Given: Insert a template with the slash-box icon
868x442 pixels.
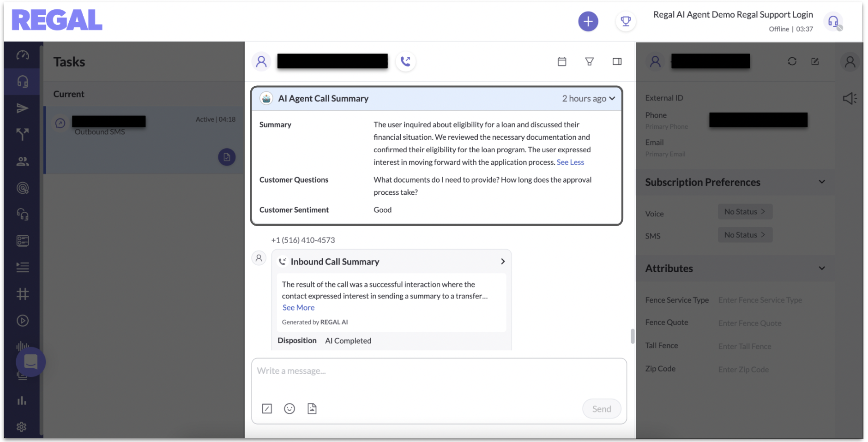Looking at the screenshot, I should pyautogui.click(x=267, y=408).
